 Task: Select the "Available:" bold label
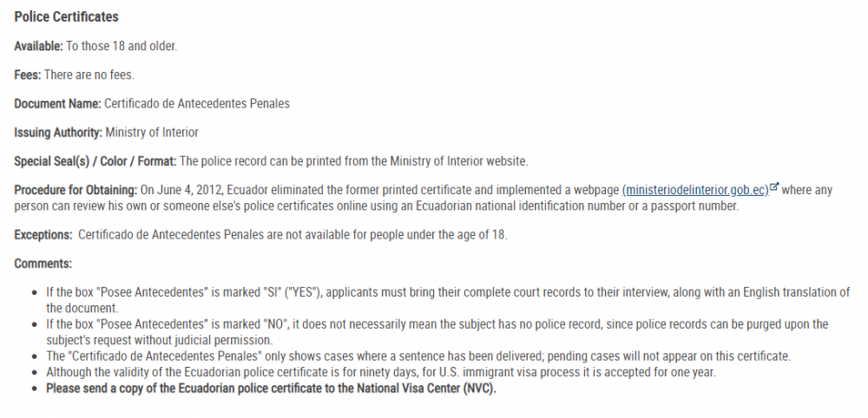pyautogui.click(x=39, y=47)
